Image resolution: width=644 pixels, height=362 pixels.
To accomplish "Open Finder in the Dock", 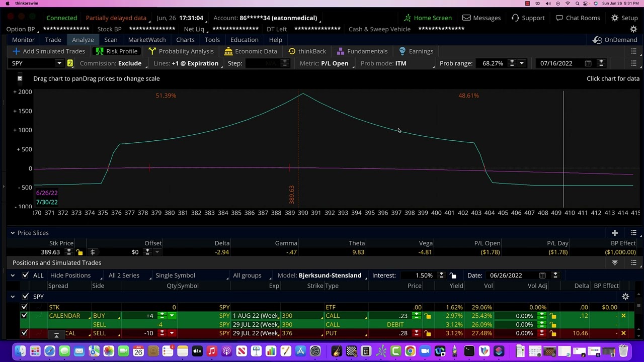I will pyautogui.click(x=20, y=351).
